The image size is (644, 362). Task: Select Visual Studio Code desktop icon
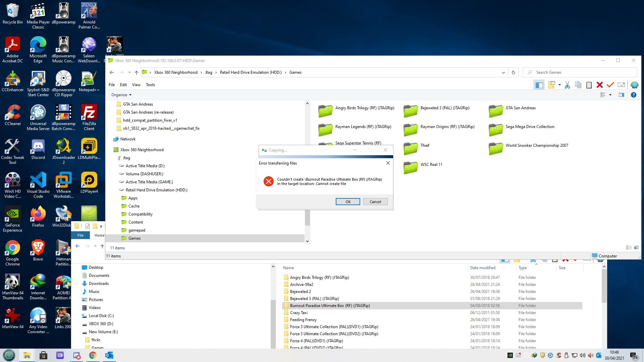click(38, 185)
